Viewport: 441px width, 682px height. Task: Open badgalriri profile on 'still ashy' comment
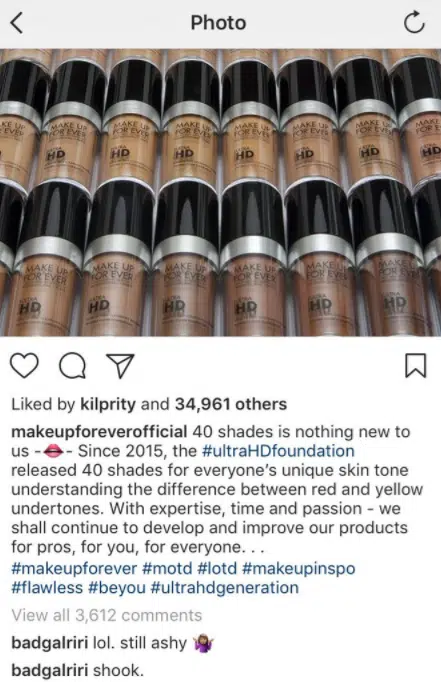[x=50, y=643]
